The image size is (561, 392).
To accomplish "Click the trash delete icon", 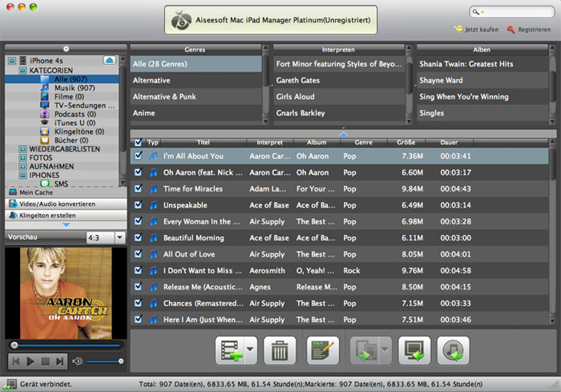I will [280, 350].
